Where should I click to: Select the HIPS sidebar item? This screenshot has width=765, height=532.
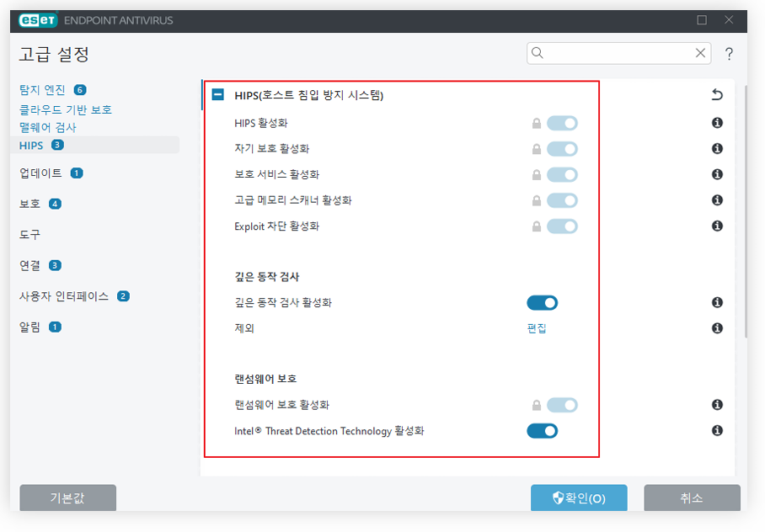tap(94, 145)
